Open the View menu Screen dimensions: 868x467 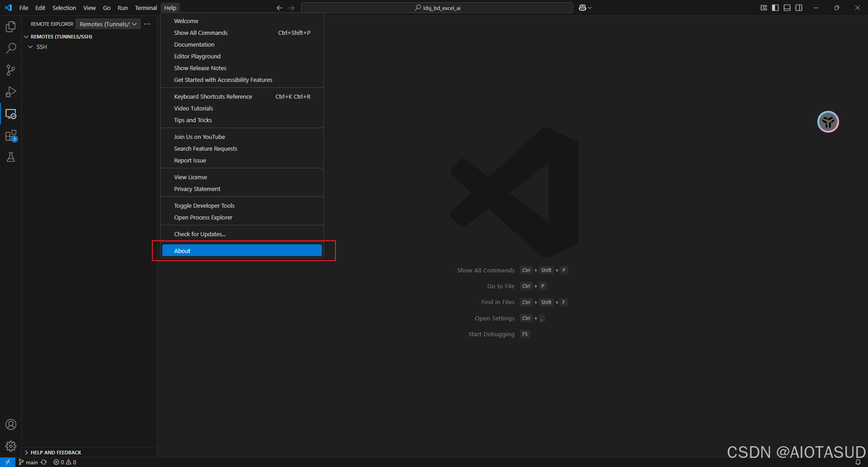pos(90,8)
